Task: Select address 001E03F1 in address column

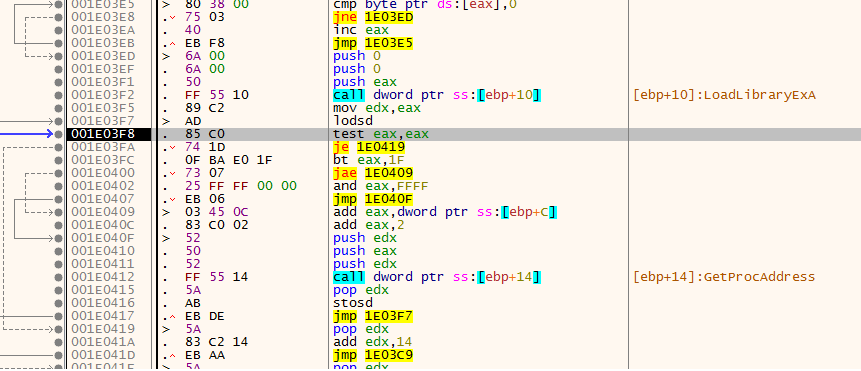Action: tap(103, 82)
